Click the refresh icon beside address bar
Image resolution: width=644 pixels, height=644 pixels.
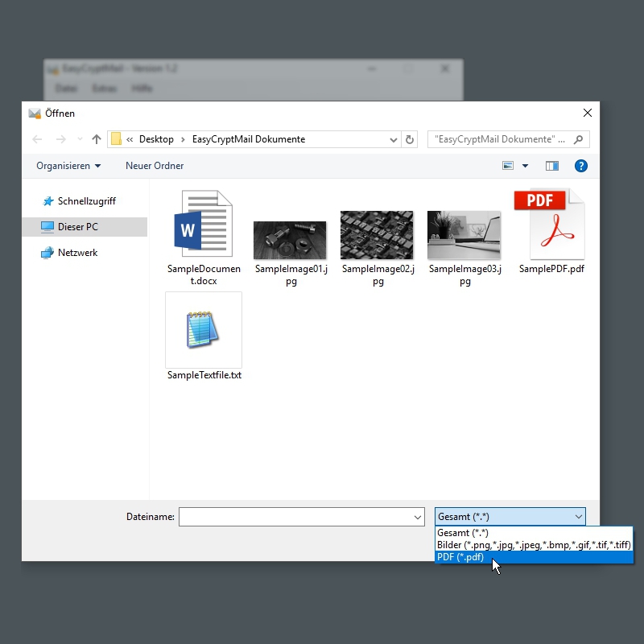[x=410, y=139]
